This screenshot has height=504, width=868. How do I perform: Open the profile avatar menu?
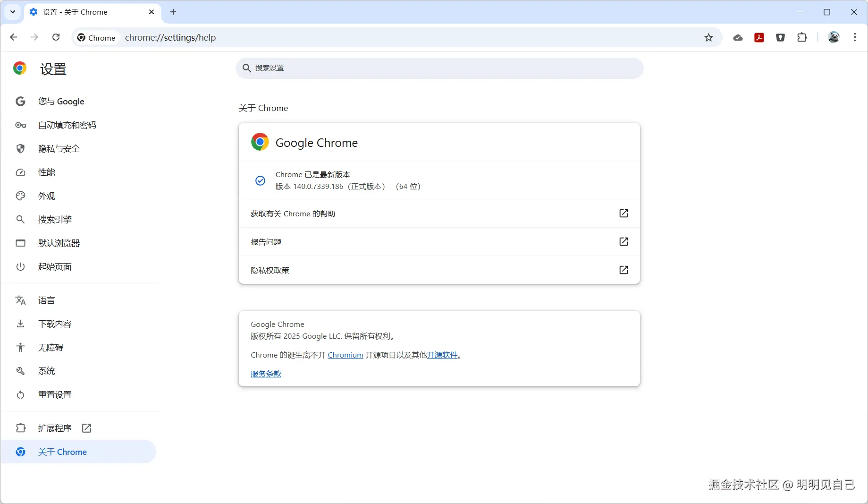(x=834, y=37)
